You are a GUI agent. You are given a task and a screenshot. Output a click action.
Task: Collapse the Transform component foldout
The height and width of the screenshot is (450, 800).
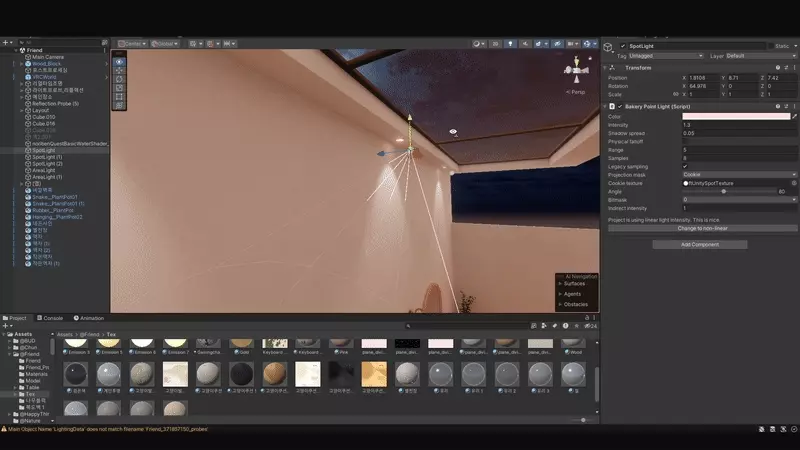tap(605, 68)
